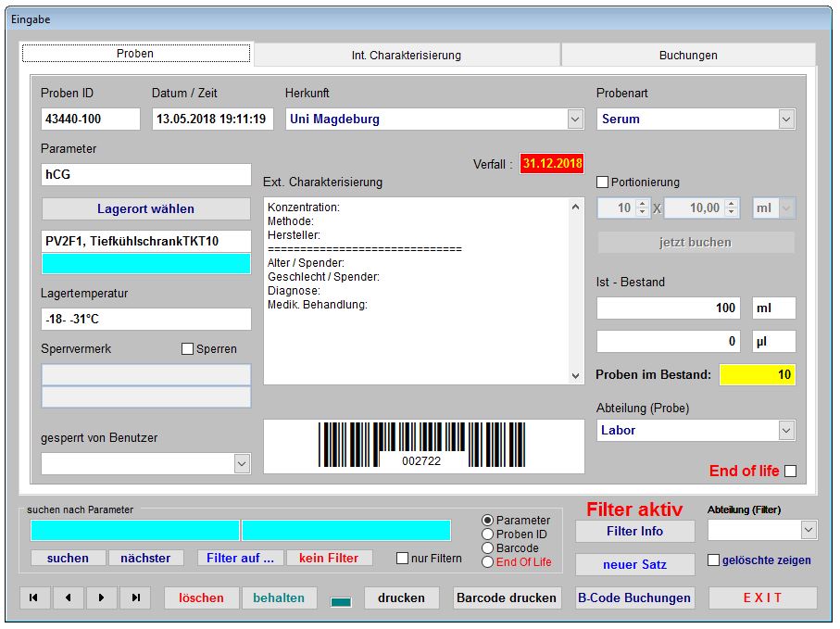Choose End Of Life radio option
The height and width of the screenshot is (629, 840).
coord(487,562)
